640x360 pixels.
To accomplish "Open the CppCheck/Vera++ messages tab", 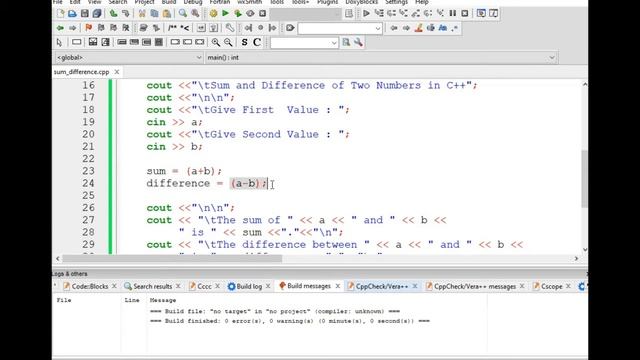I will (x=475, y=286).
